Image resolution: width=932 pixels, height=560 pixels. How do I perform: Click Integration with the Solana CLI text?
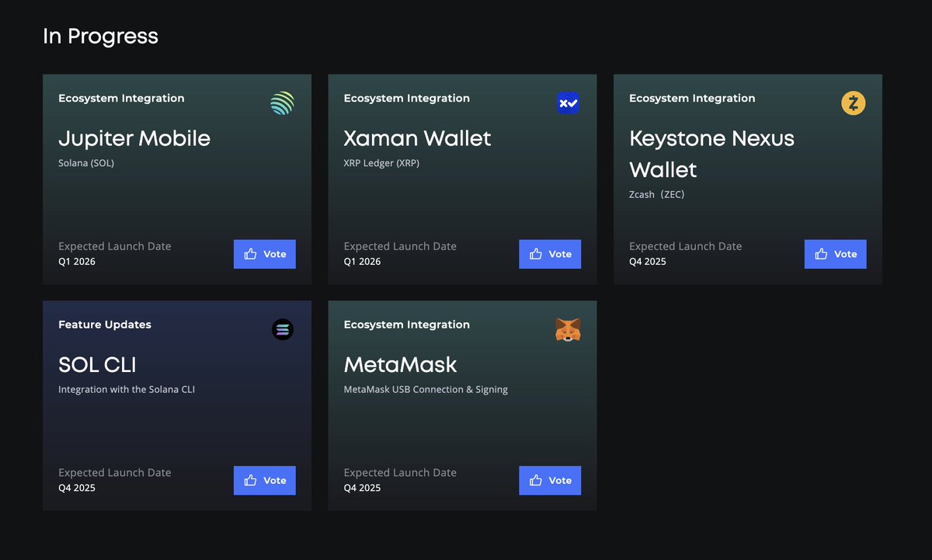[x=127, y=389]
